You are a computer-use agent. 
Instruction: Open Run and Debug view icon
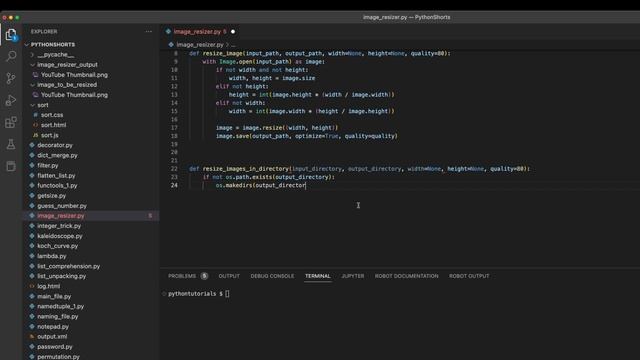click(x=11, y=100)
